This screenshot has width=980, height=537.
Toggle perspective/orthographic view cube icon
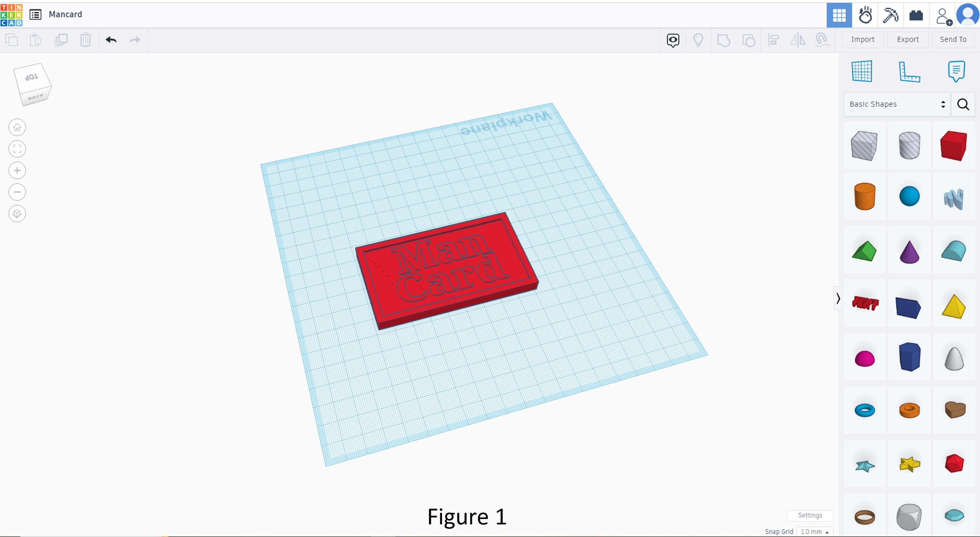tap(17, 214)
